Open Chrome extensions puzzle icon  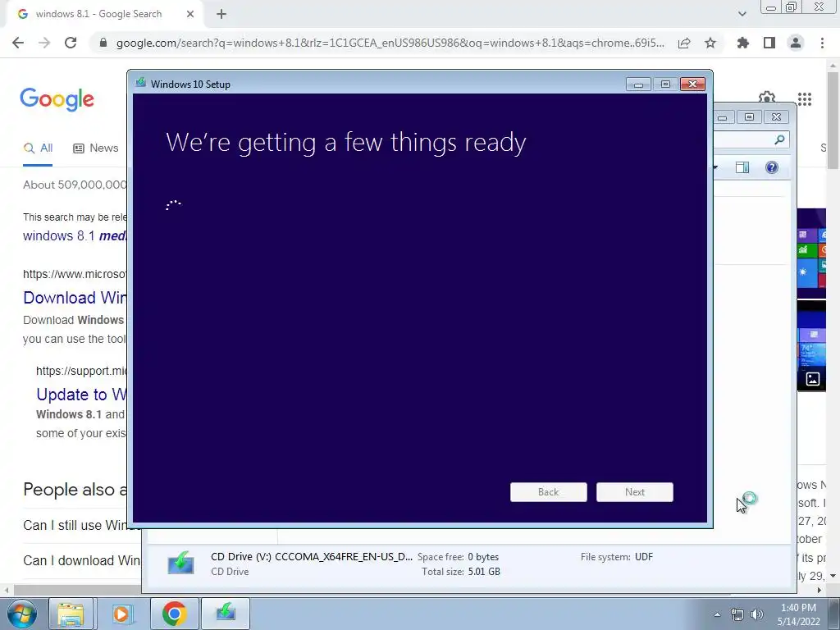(742, 43)
